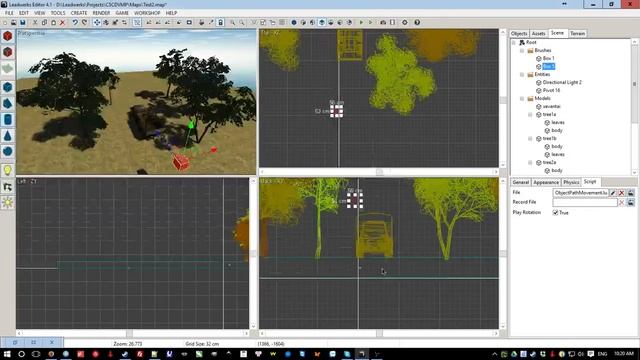Click the Cut scissors toolbar icon

point(35,22)
